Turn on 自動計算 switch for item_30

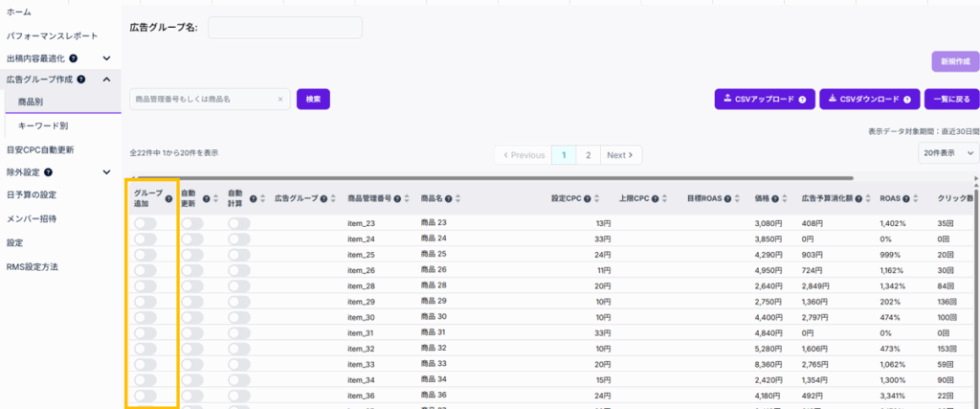(x=238, y=317)
